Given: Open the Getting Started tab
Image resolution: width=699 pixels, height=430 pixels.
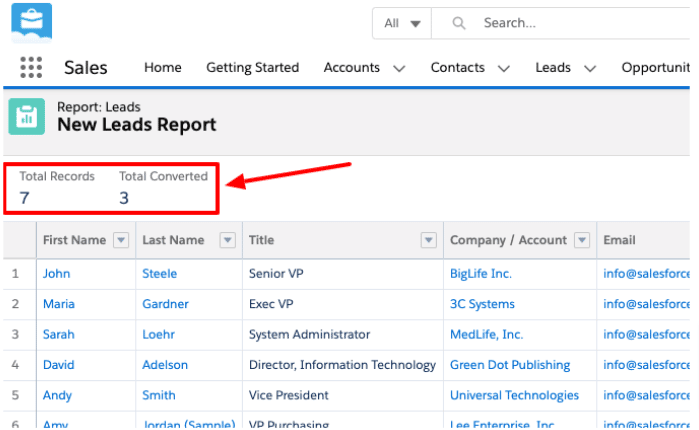Looking at the screenshot, I should coord(252,67).
